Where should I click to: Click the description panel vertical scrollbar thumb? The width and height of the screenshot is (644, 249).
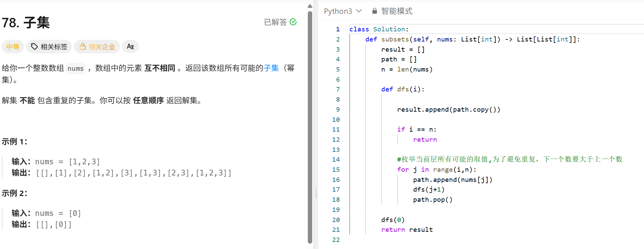coord(310,127)
